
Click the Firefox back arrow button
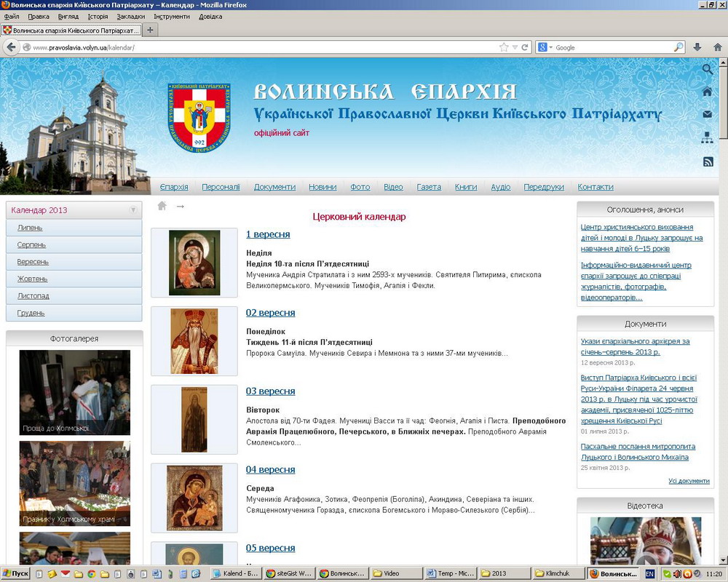tap(11, 47)
